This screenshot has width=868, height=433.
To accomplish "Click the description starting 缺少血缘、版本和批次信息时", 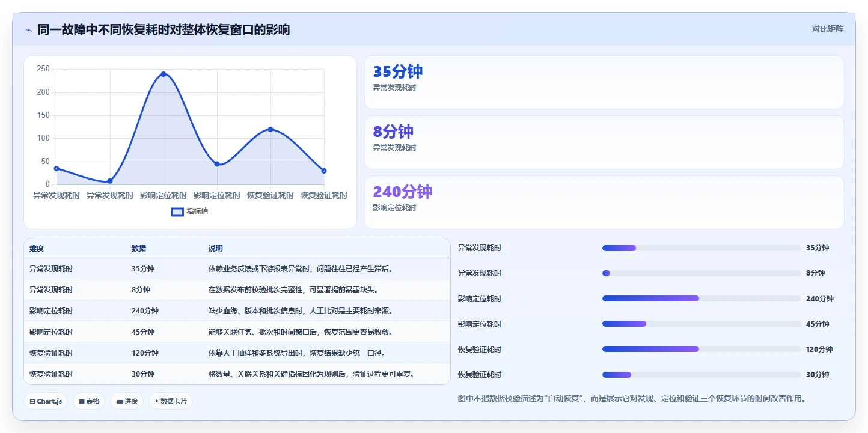I will pos(301,311).
